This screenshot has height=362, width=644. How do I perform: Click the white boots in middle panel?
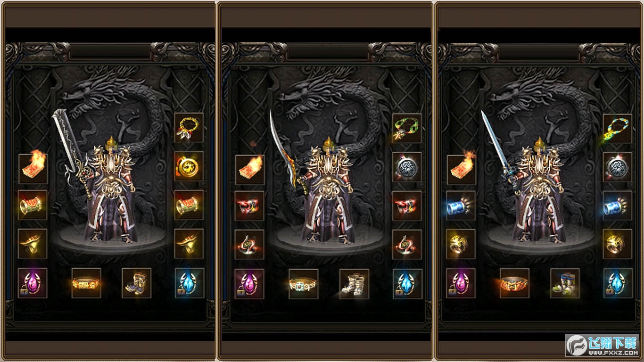pos(354,284)
